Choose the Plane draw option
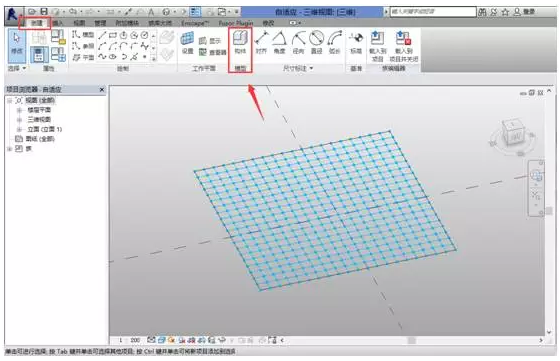 pyautogui.click(x=83, y=57)
